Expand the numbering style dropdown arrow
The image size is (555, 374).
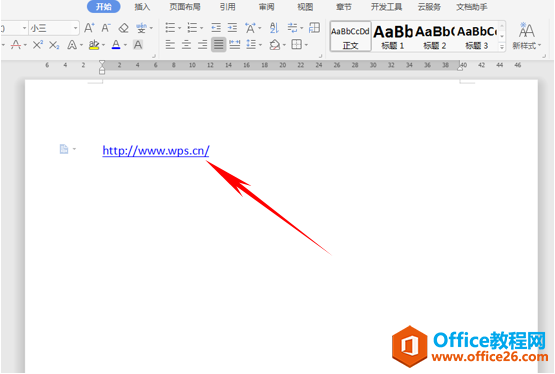click(x=201, y=28)
